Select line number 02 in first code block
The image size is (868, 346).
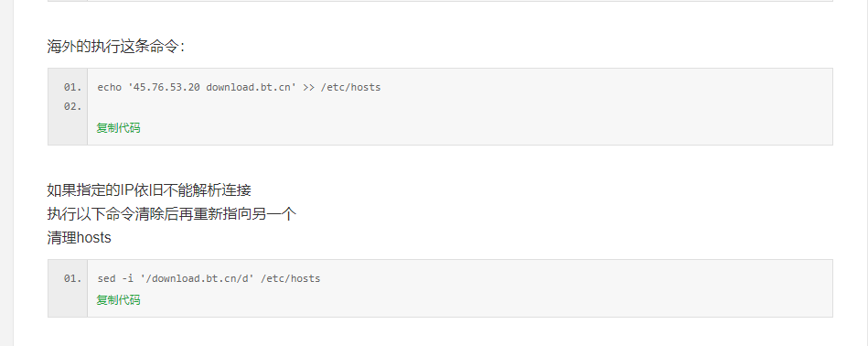click(x=72, y=106)
